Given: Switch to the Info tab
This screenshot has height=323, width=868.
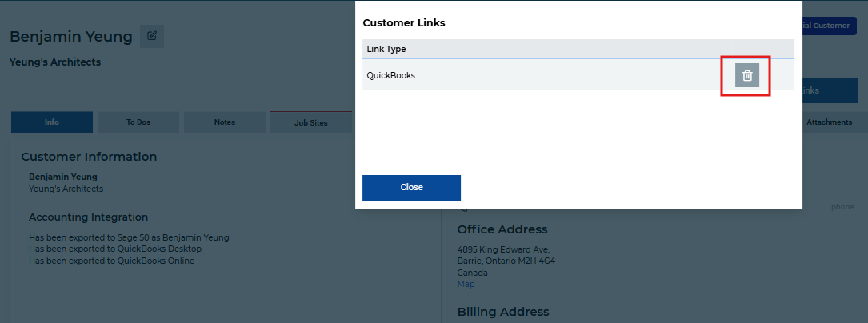Looking at the screenshot, I should click(52, 122).
